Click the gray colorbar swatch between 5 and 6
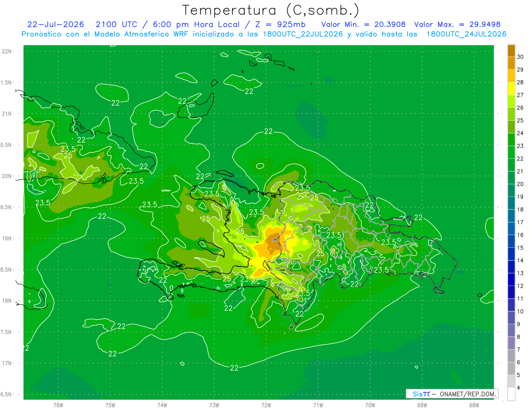Image resolution: width=532 pixels, height=411 pixels. pyautogui.click(x=511, y=369)
